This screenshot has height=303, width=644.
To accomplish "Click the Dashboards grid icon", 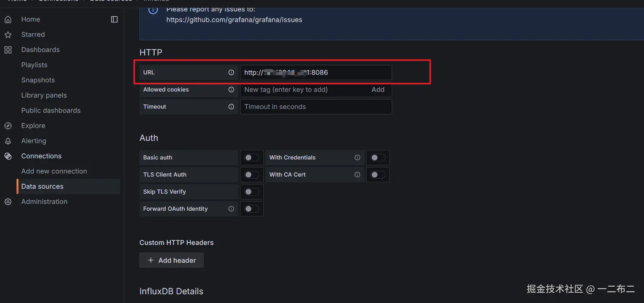I will click(x=8, y=50).
